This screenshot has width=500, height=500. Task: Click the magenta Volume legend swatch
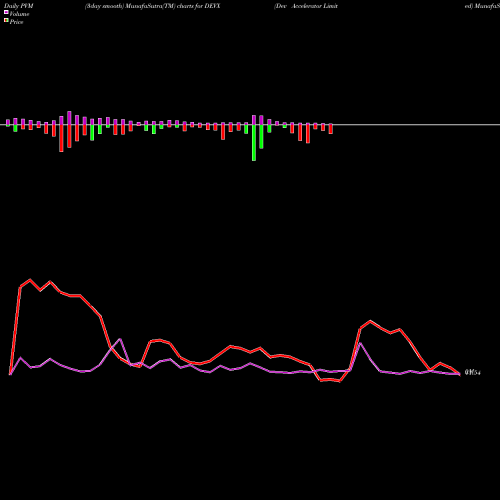[x=6, y=12]
